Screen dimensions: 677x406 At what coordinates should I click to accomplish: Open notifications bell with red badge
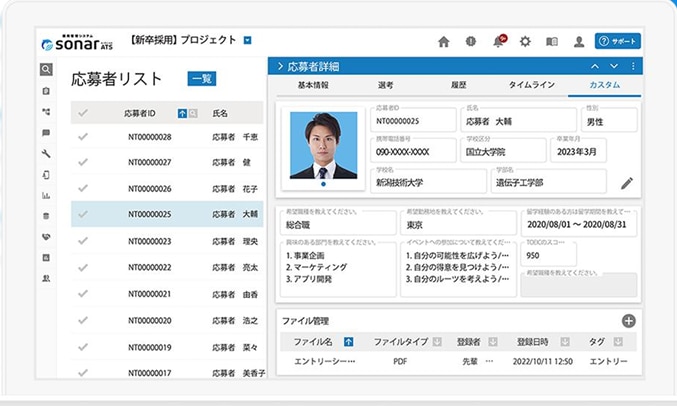point(498,41)
